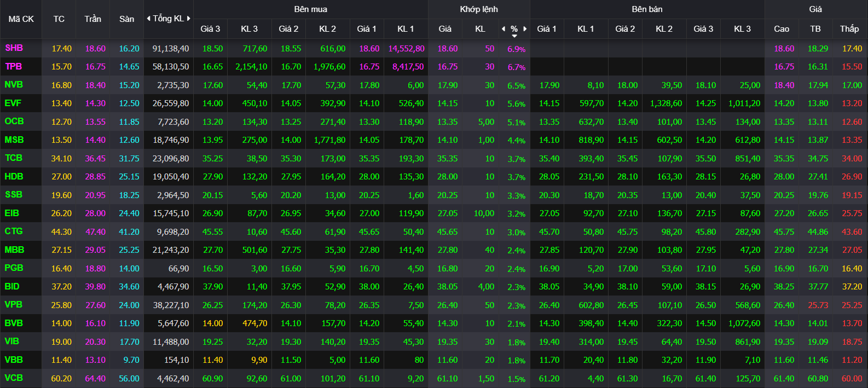Screen dimensions: 868x388
Task: Click TPB percent change 6.7%
Action: (x=516, y=67)
